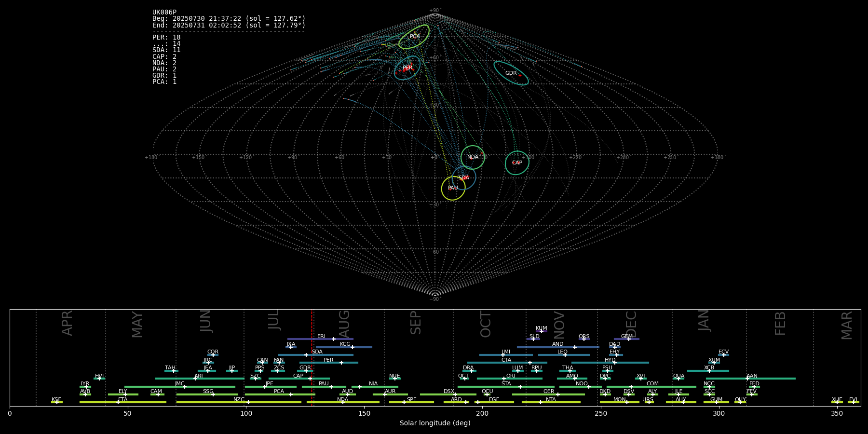Click the ORI shower bar in the timeline
This screenshot has height=434, width=868.
pyautogui.click(x=510, y=379)
